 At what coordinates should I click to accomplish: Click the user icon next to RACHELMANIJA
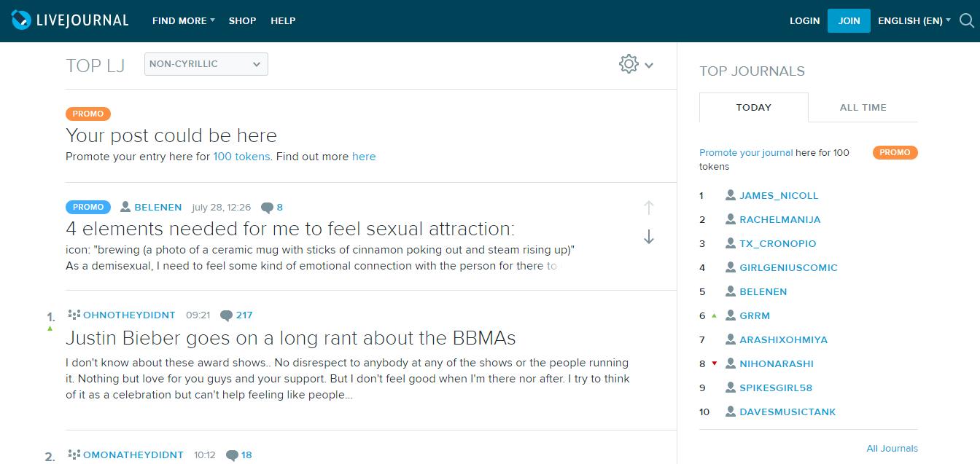click(x=731, y=219)
